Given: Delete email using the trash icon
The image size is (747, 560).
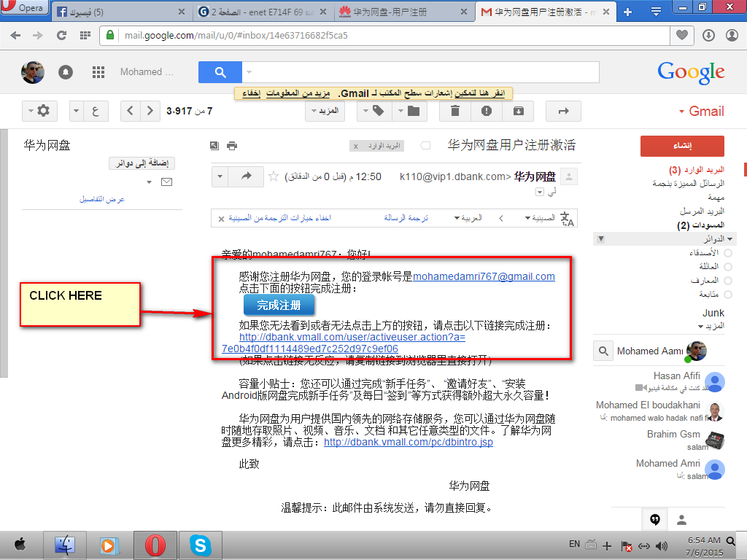Looking at the screenshot, I should [455, 111].
